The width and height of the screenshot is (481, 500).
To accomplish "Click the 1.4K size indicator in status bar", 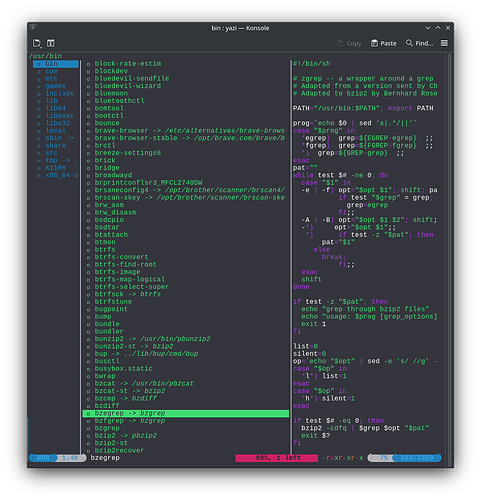I will [x=70, y=458].
